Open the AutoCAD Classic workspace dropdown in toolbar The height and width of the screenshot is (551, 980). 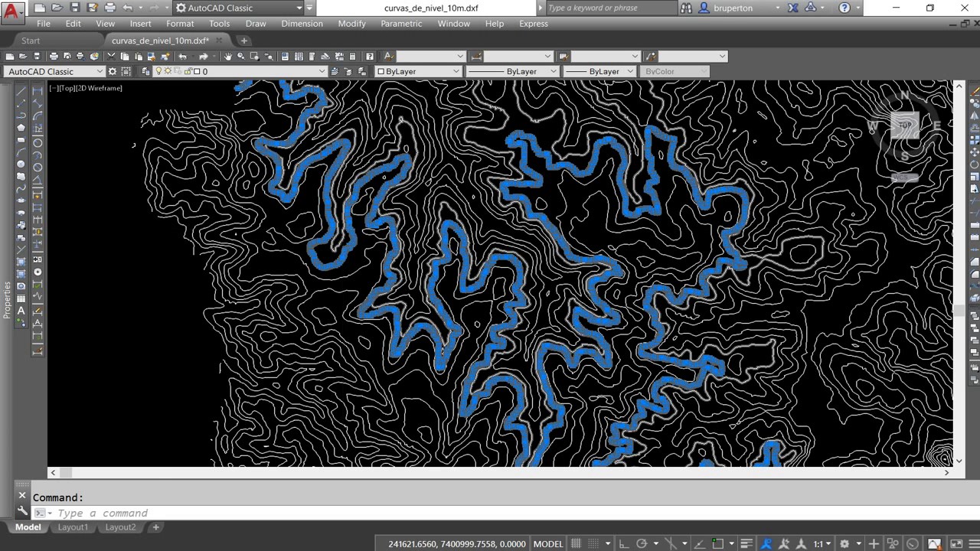pos(54,71)
